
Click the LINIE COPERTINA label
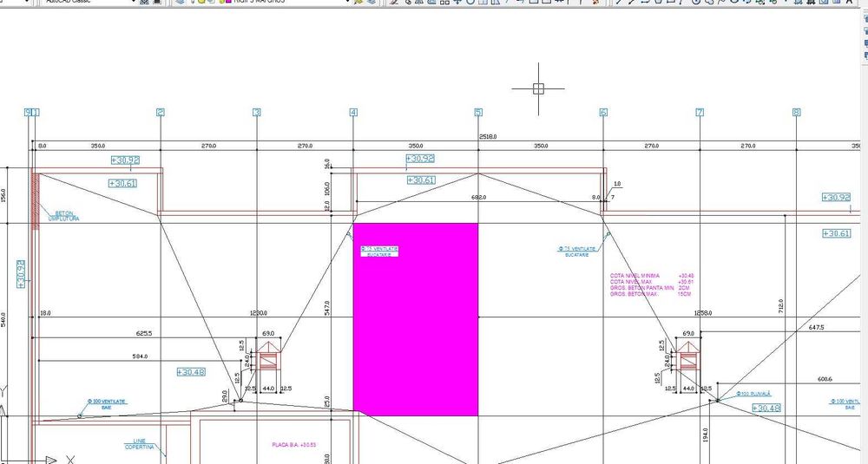[140, 444]
